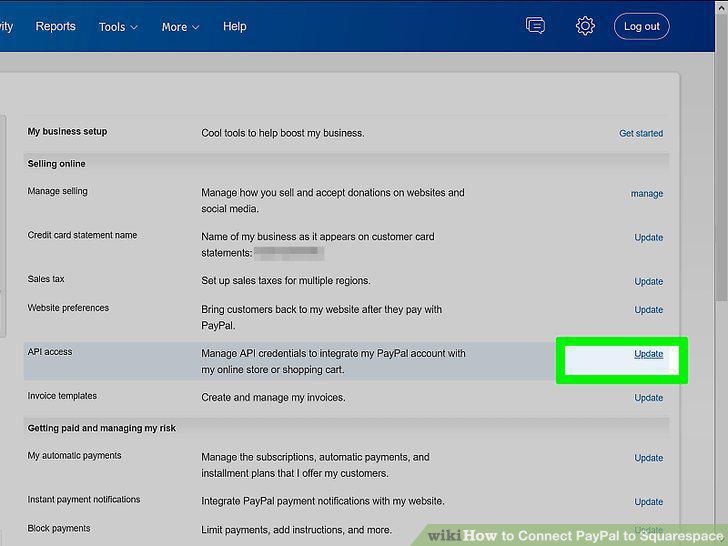
Task: Select 'Integrate PayPal payment notifications' description
Action: [323, 501]
